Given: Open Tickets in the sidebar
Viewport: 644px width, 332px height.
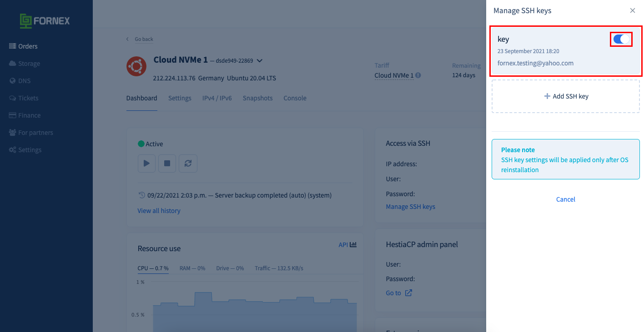Looking at the screenshot, I should point(24,98).
